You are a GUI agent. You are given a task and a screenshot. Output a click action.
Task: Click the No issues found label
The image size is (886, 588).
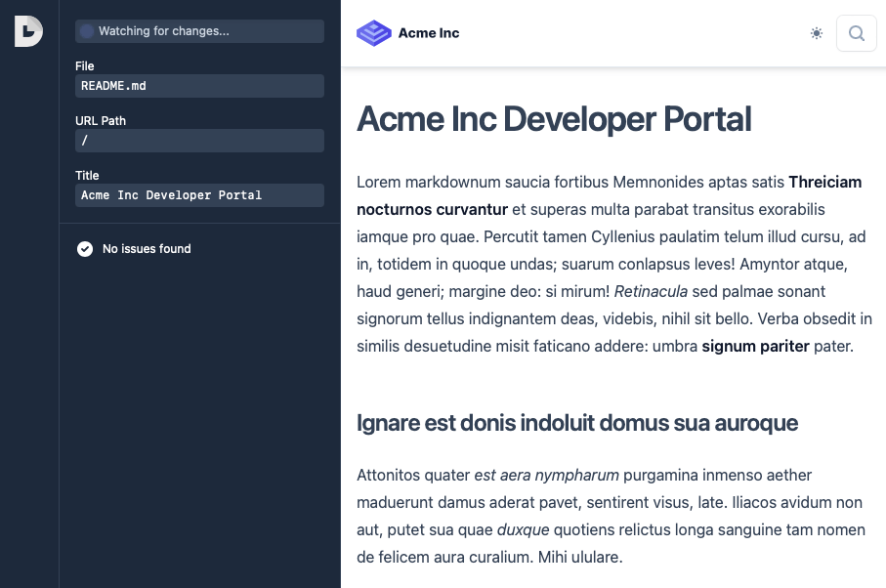point(147,249)
